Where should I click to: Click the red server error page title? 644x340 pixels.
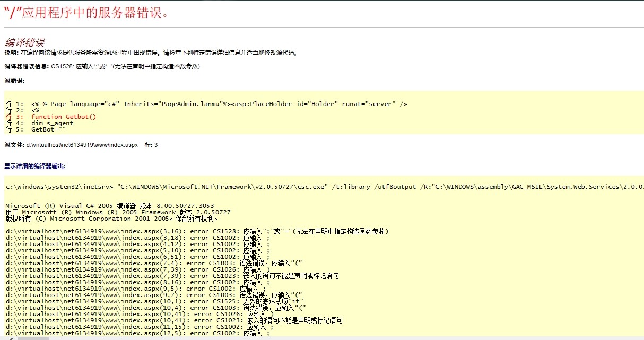[87, 13]
